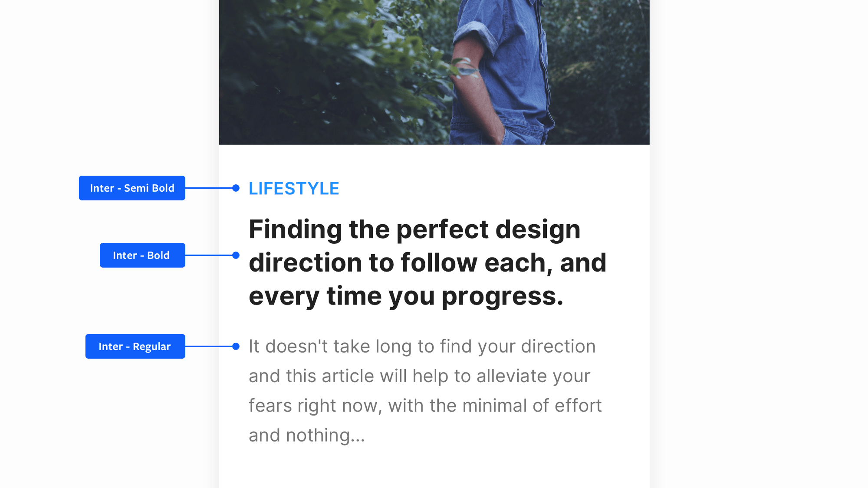Click the Inter - Regular label
The image size is (868, 488).
tap(135, 346)
